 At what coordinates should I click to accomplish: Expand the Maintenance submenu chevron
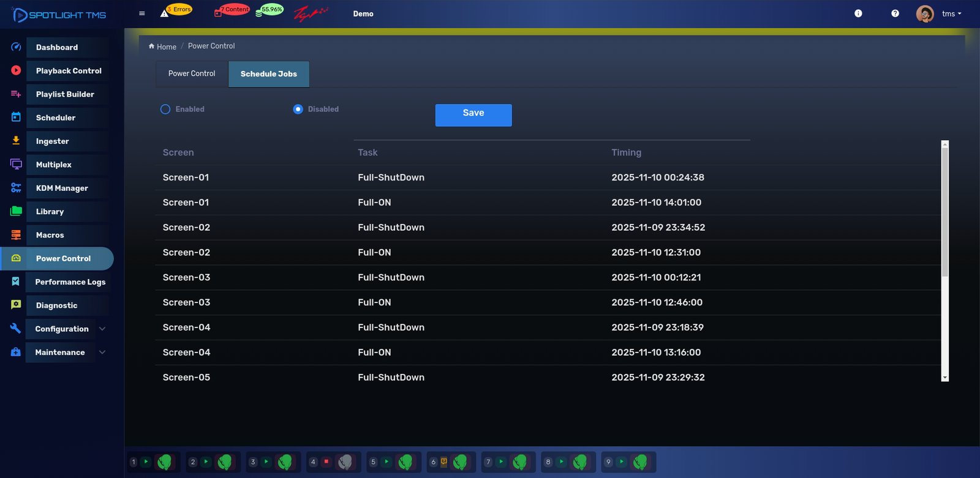tap(102, 353)
